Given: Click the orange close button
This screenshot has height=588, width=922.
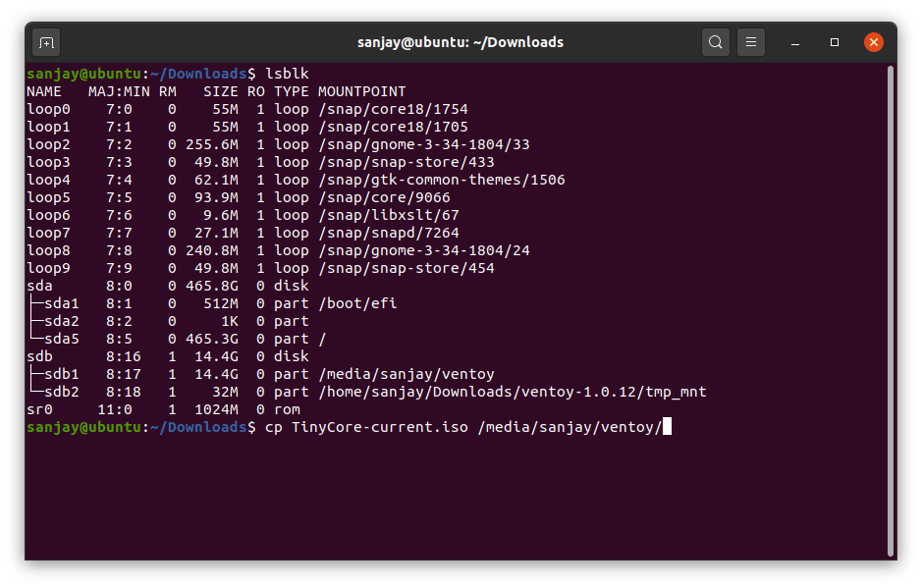Looking at the screenshot, I should click(872, 42).
